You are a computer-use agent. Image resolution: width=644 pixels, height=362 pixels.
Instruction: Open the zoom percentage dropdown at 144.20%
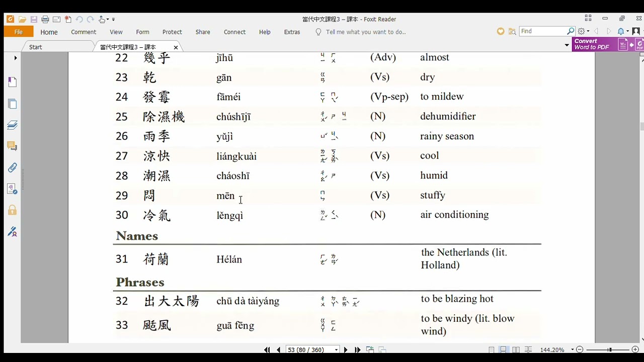[573, 349]
